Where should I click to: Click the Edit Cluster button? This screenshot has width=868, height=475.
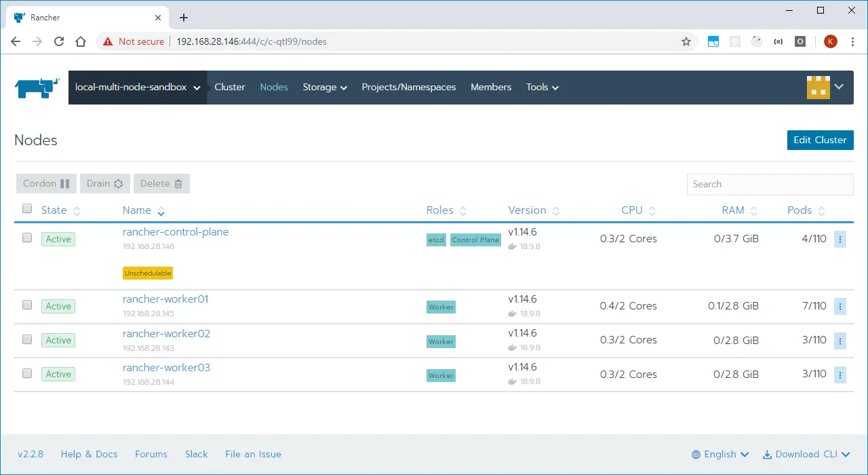pyautogui.click(x=820, y=140)
